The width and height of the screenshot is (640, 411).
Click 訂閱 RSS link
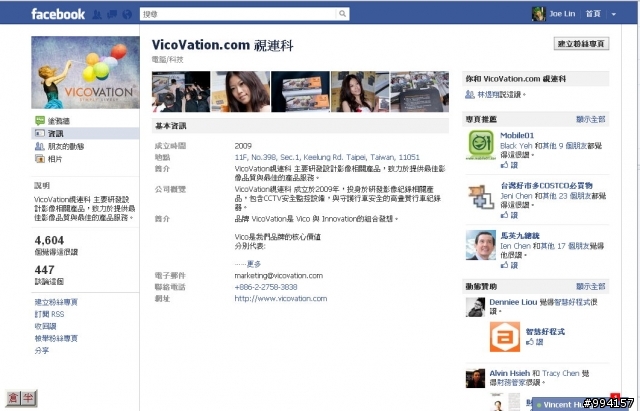pos(49,314)
